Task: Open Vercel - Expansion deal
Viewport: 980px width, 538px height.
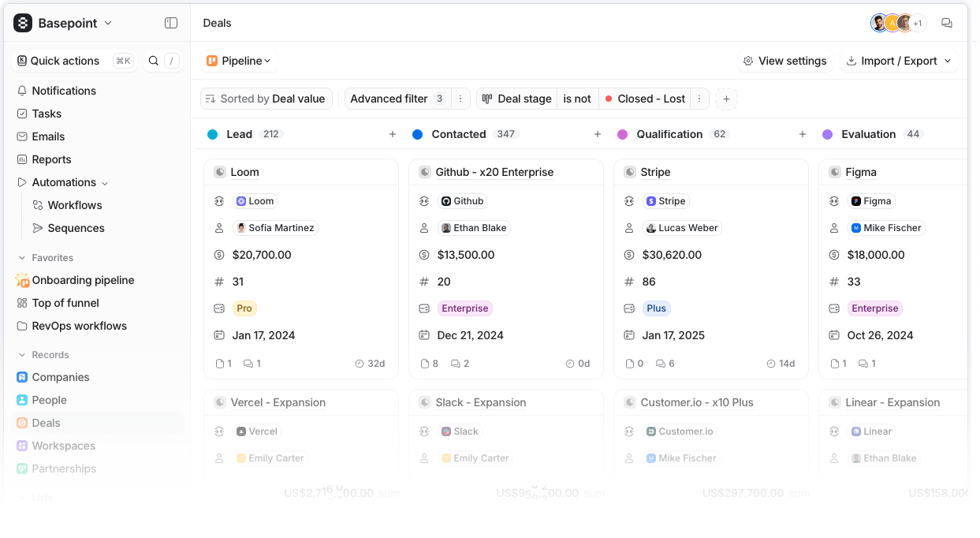Action: point(278,402)
